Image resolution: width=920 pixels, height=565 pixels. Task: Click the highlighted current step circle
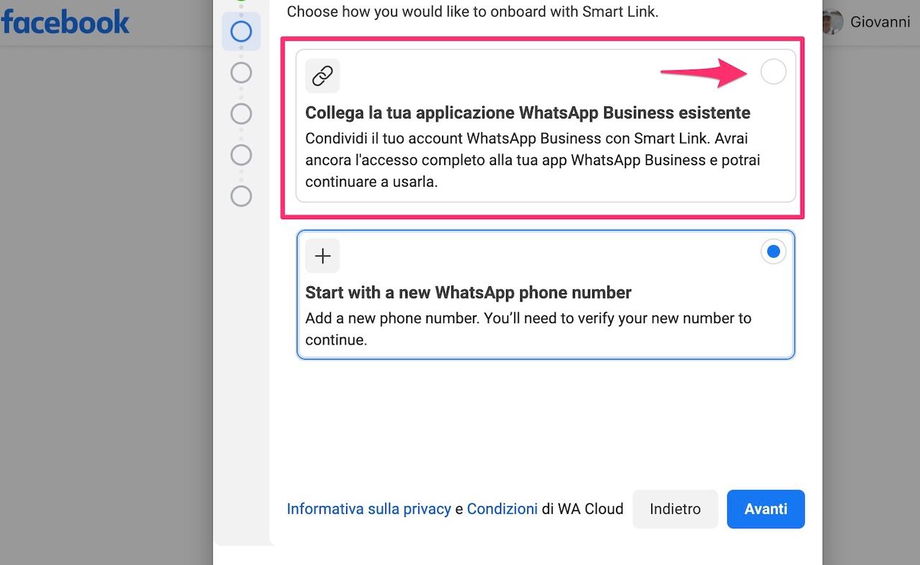pos(241,31)
